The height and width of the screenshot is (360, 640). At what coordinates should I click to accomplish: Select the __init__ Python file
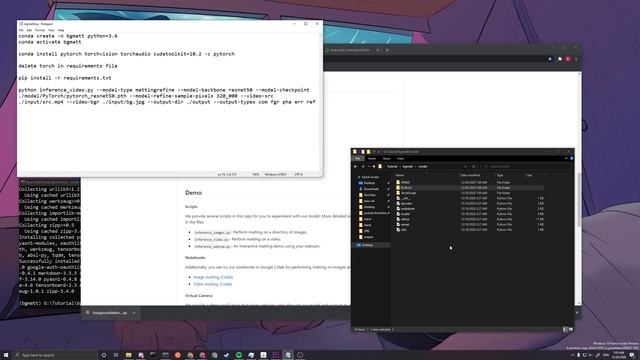tap(405, 198)
